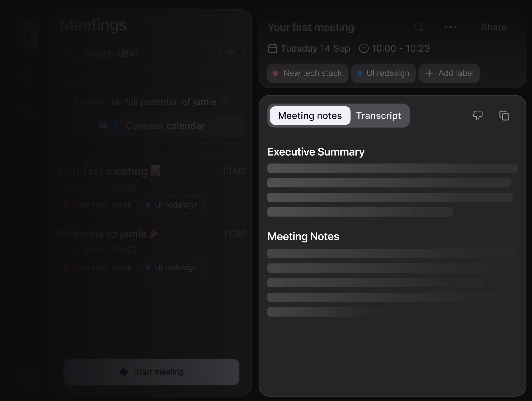Image resolution: width=532 pixels, height=401 pixels.
Task: Click the thumbs down feedback icon
Action: click(478, 115)
